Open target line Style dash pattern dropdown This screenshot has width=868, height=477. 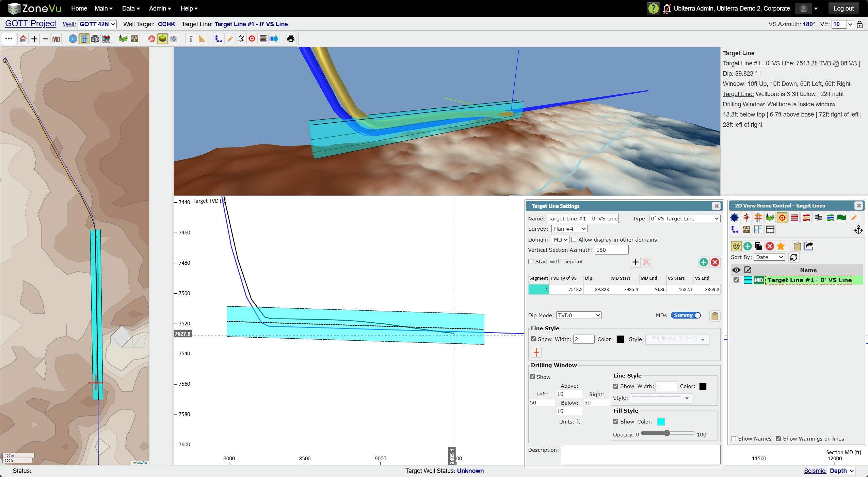[677, 339]
